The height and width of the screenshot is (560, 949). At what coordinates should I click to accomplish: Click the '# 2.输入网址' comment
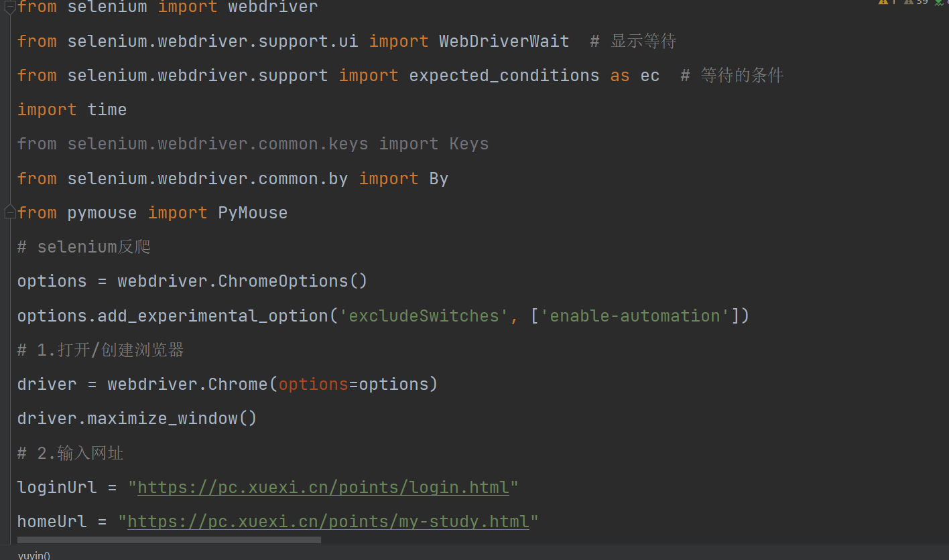pyautogui.click(x=70, y=453)
